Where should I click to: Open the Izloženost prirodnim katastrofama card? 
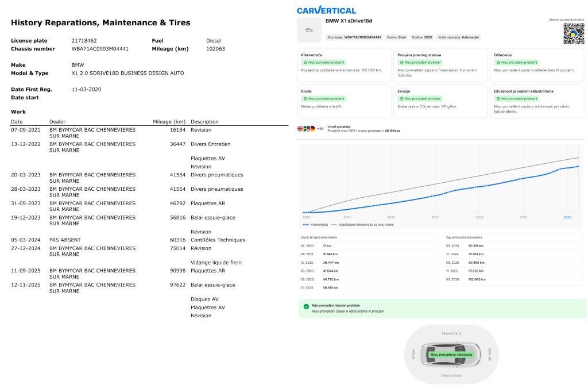click(x=536, y=101)
